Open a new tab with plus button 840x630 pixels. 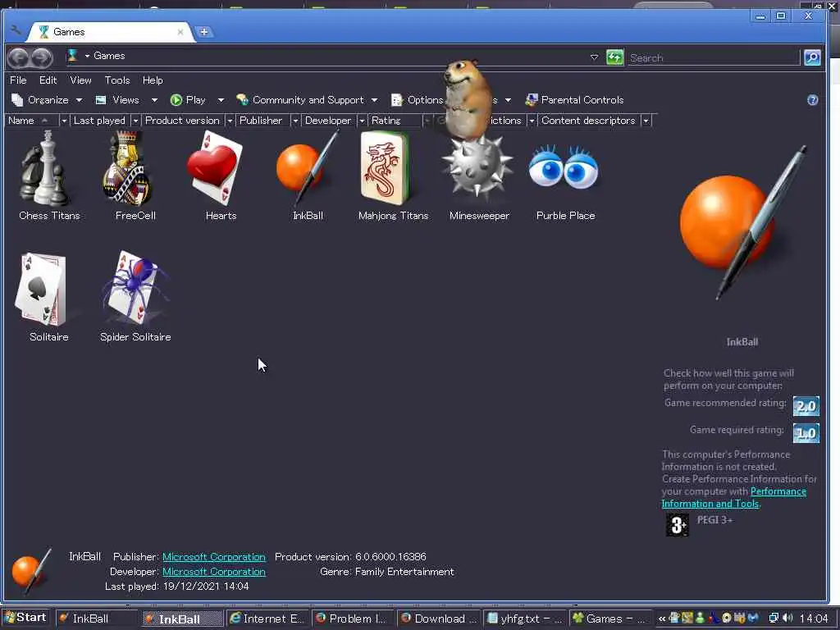[x=204, y=32]
